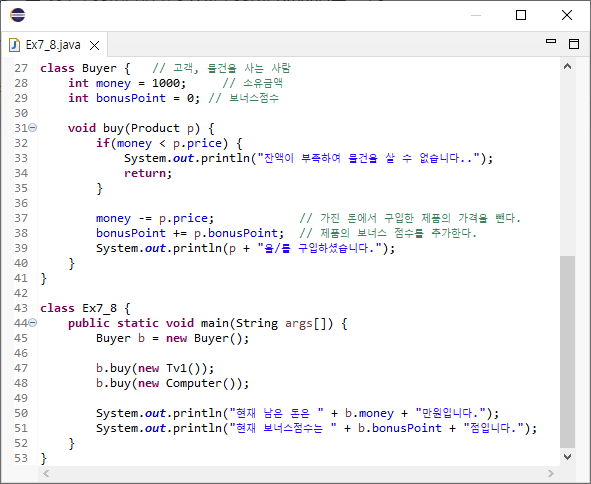Click the vertical scrollbar up arrow
Viewport: 591px width, 484px height.
point(567,66)
